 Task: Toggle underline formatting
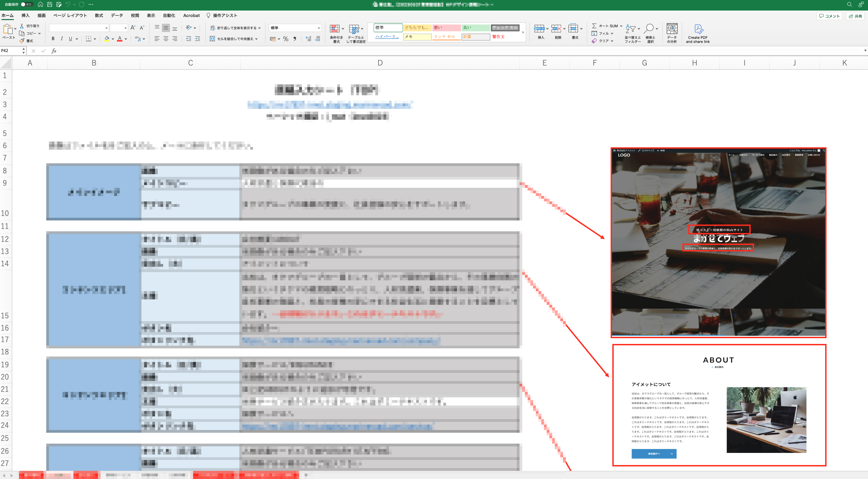70,39
